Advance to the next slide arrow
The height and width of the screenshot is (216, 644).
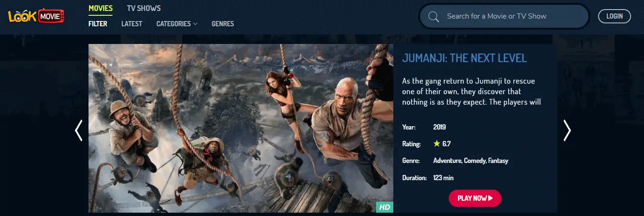pos(567,130)
